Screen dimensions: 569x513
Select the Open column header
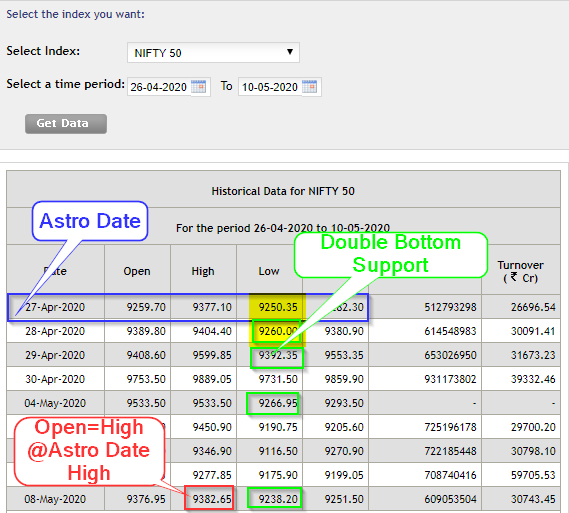tap(137, 271)
